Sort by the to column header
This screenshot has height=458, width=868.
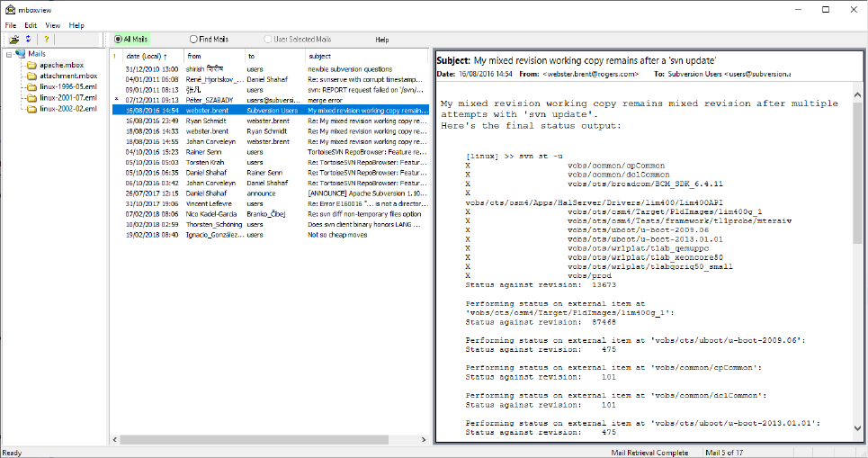274,56
